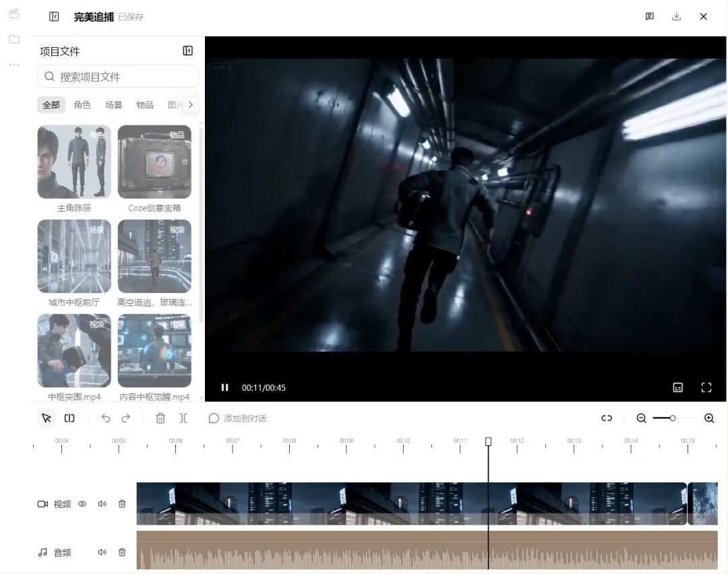Open the 城市中枢前厅 scene thumbnail
The width and height of the screenshot is (728, 574).
pos(74,256)
